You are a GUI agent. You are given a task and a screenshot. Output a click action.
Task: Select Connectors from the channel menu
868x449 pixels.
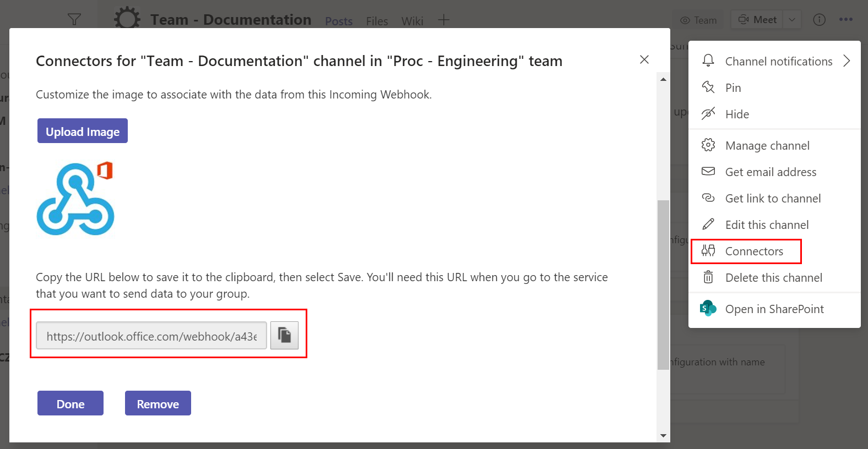pos(753,251)
